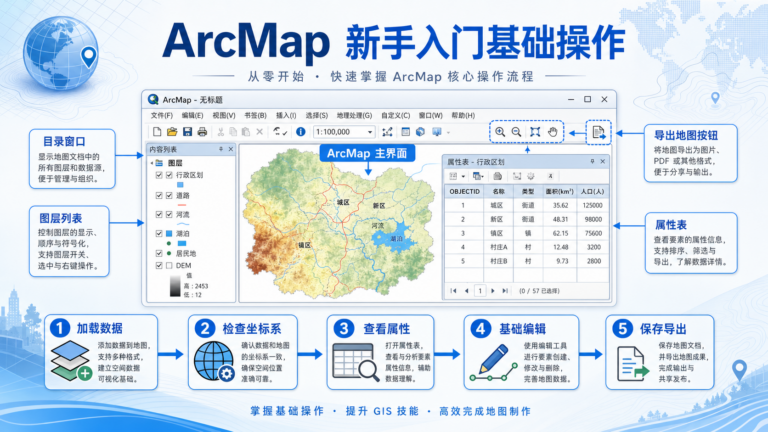Activate the Pan hand tool
This screenshot has width=768, height=432.
point(552,132)
